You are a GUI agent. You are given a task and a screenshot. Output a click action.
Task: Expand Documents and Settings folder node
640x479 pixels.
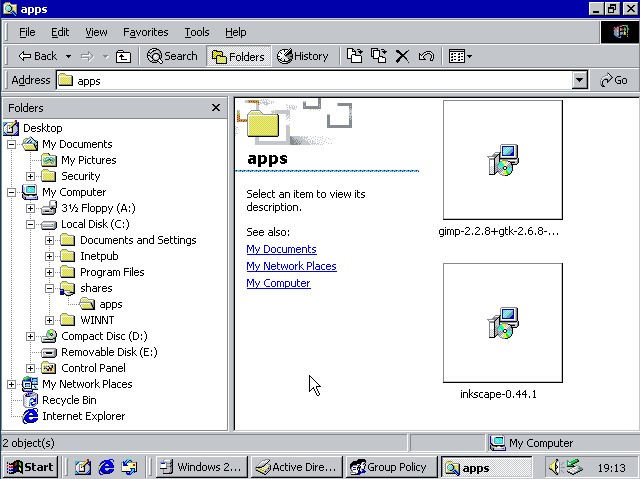(x=49, y=240)
